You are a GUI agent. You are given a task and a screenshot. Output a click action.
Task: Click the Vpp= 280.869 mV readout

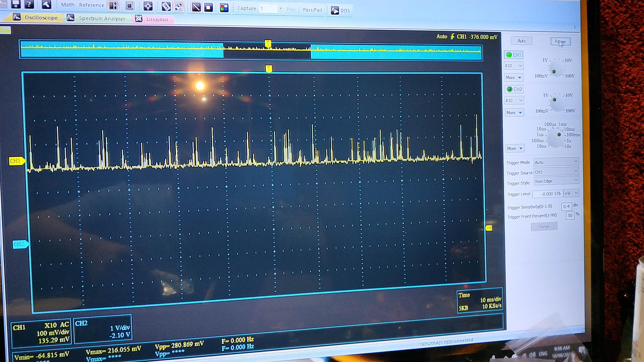[x=179, y=345]
